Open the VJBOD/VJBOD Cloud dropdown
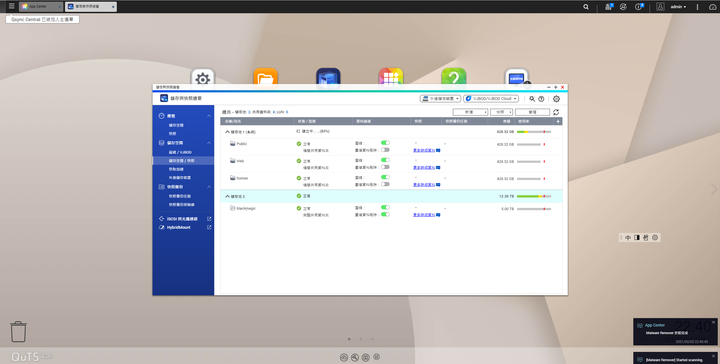Screen dimensions: 720x364 [491, 99]
